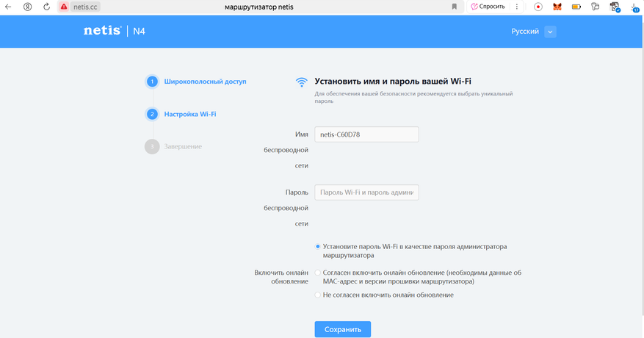Select Согласен включить онлайн обновление option
Screen dimensions: 644x338
317,273
